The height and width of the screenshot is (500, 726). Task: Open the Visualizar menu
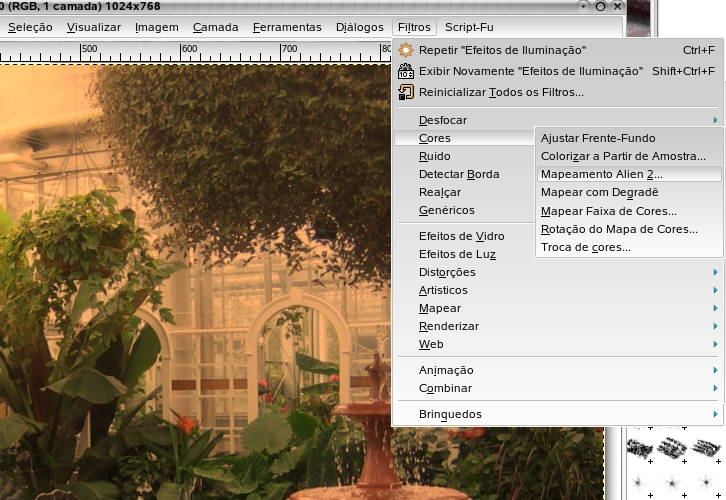tap(94, 27)
